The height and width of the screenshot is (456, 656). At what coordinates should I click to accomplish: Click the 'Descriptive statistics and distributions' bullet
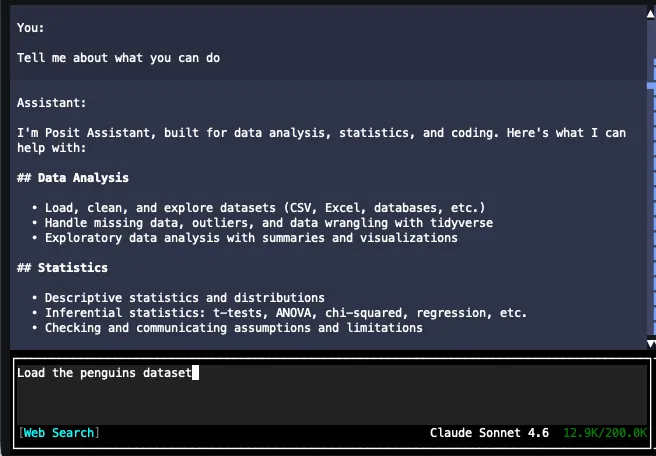tap(184, 298)
